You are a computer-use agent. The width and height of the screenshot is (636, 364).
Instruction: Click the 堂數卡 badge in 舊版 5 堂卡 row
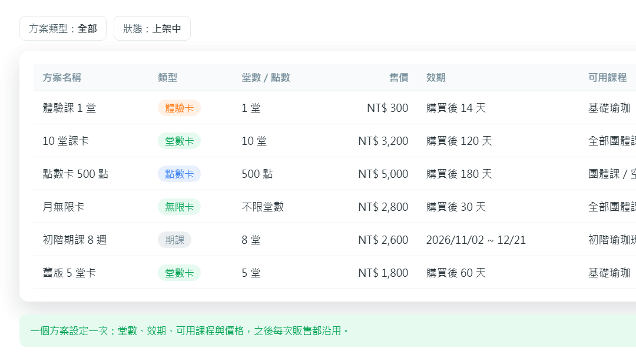click(x=179, y=273)
